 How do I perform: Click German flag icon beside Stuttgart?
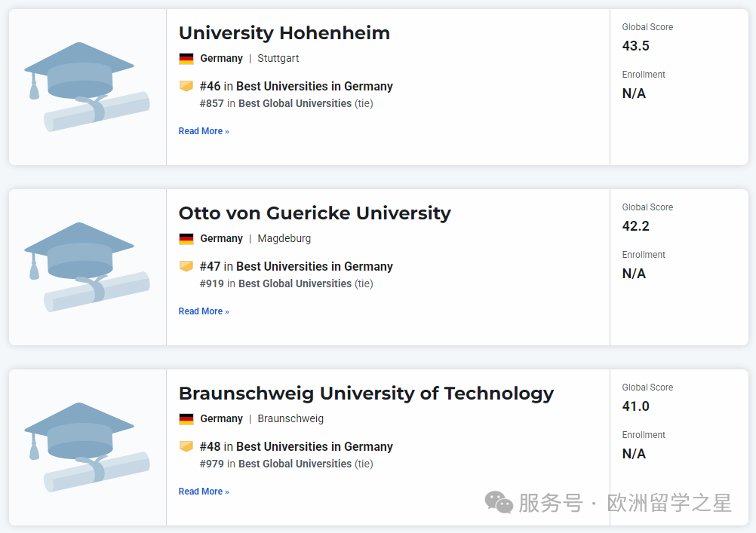coord(186,59)
